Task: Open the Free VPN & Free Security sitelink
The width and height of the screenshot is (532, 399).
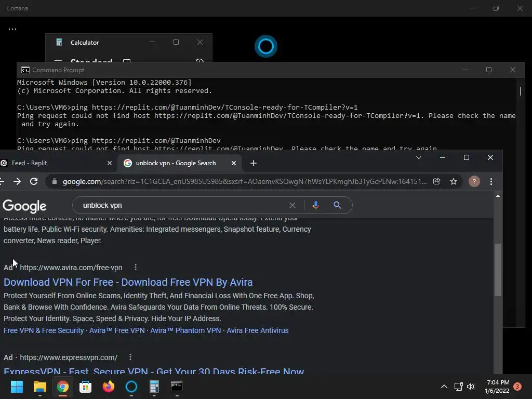Action: coord(44,330)
